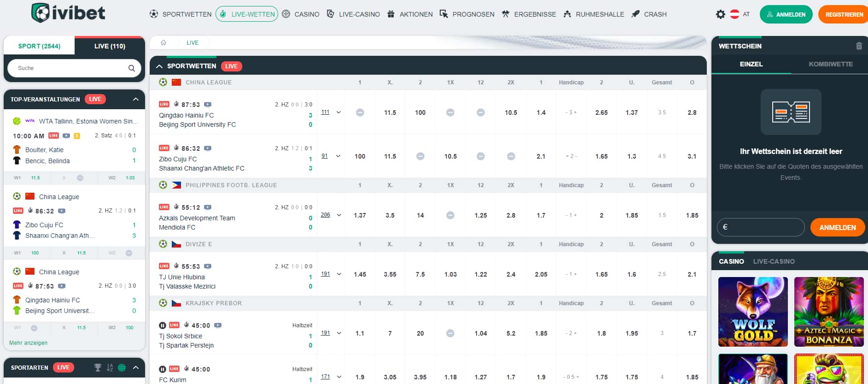
Task: Expand markets dropdown for FC Kurim match
Action: [x=339, y=377]
